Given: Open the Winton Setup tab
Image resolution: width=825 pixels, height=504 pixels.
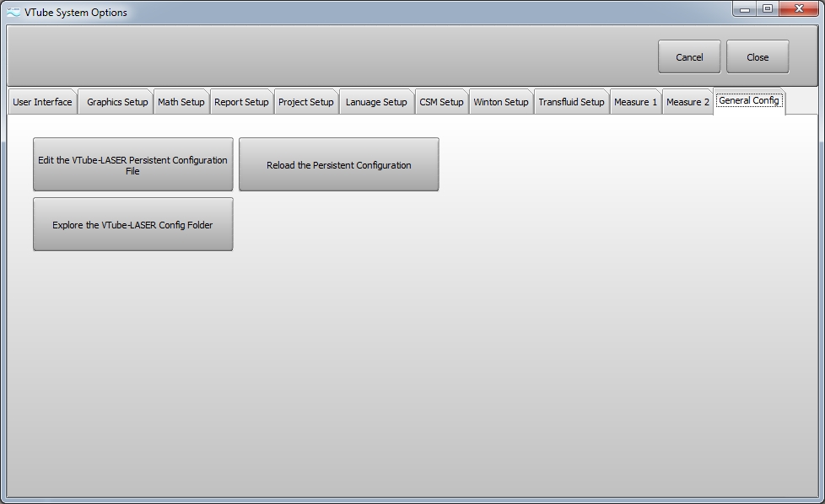Looking at the screenshot, I should tap(501, 102).
